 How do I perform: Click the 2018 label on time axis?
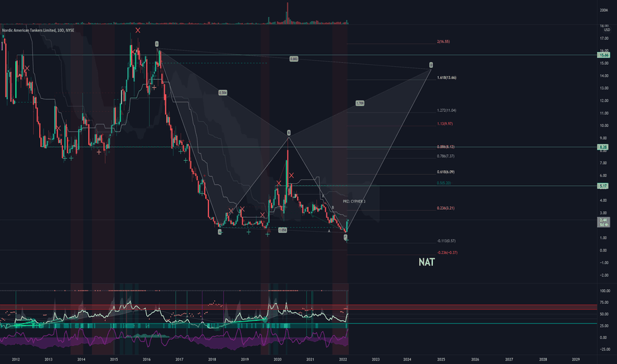(212, 359)
